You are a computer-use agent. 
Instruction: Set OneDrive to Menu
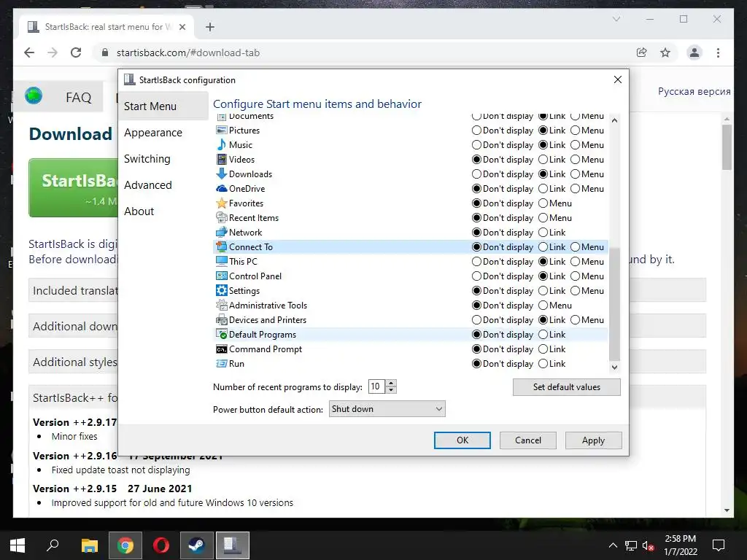575,189
